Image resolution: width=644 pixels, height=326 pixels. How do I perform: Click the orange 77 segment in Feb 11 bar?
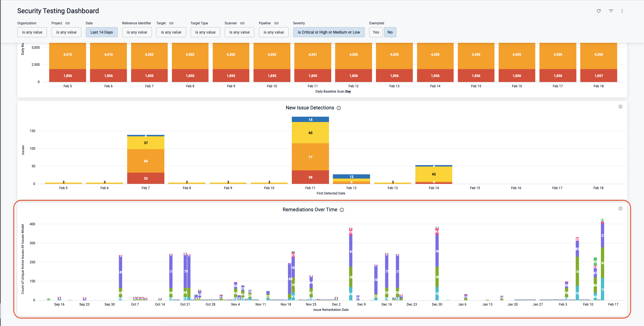coord(310,157)
